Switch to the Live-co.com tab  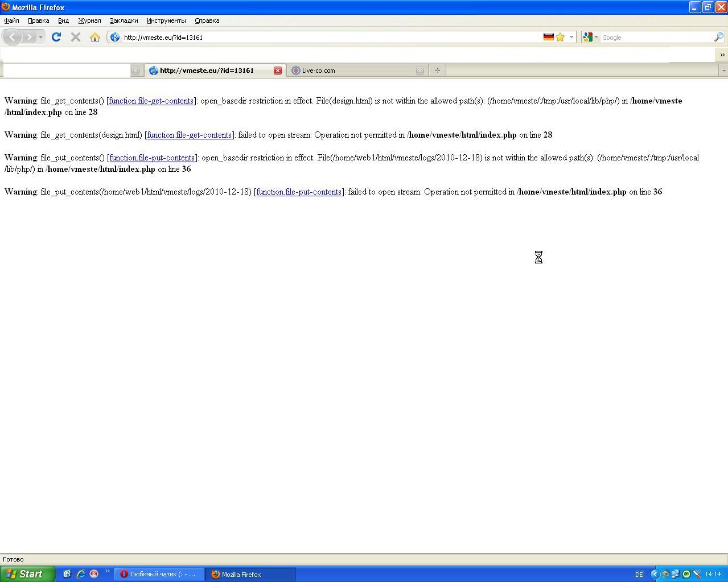(353, 71)
